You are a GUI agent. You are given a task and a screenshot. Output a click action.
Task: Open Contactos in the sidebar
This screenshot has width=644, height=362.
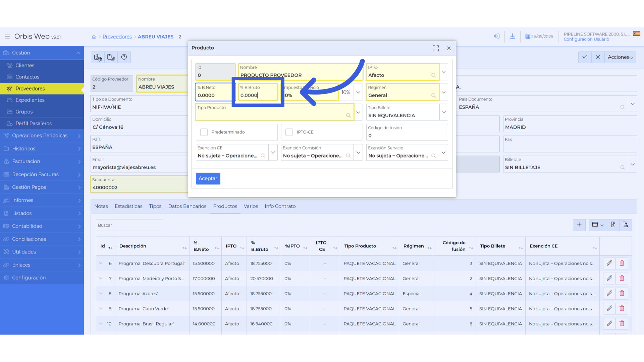[42, 77]
